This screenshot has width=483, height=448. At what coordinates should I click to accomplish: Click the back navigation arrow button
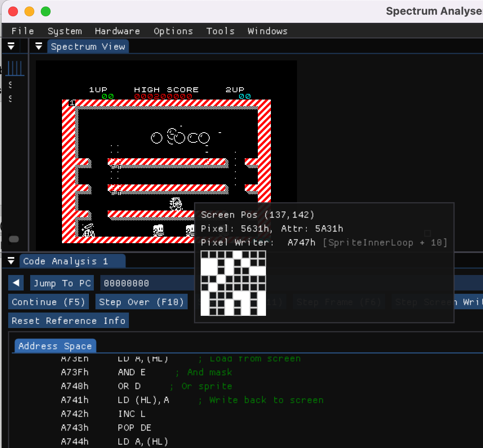(x=16, y=283)
